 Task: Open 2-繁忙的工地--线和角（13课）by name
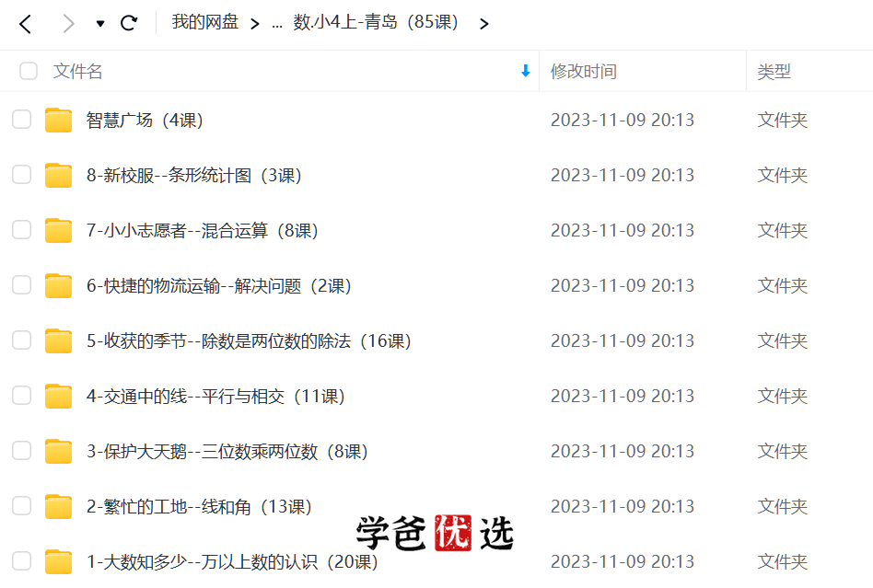coord(199,506)
